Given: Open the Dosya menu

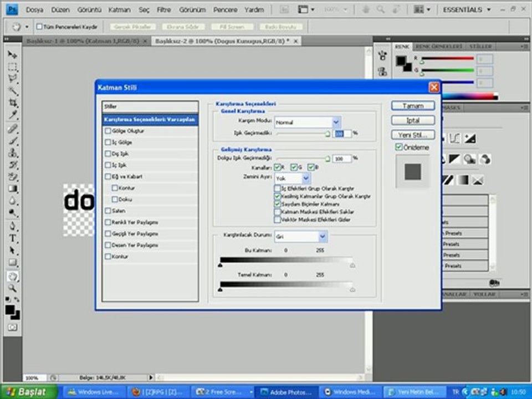Looking at the screenshot, I should click(x=34, y=10).
